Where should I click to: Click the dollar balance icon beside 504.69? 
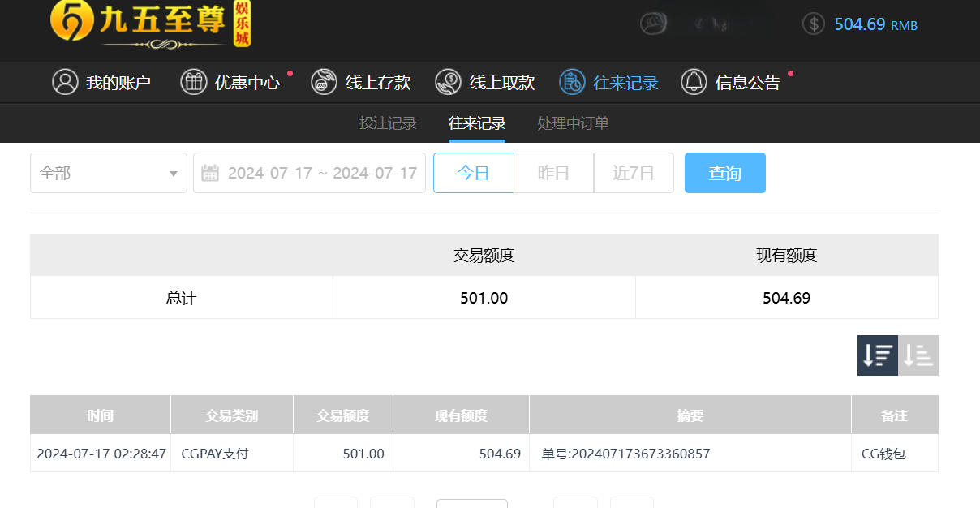click(812, 24)
